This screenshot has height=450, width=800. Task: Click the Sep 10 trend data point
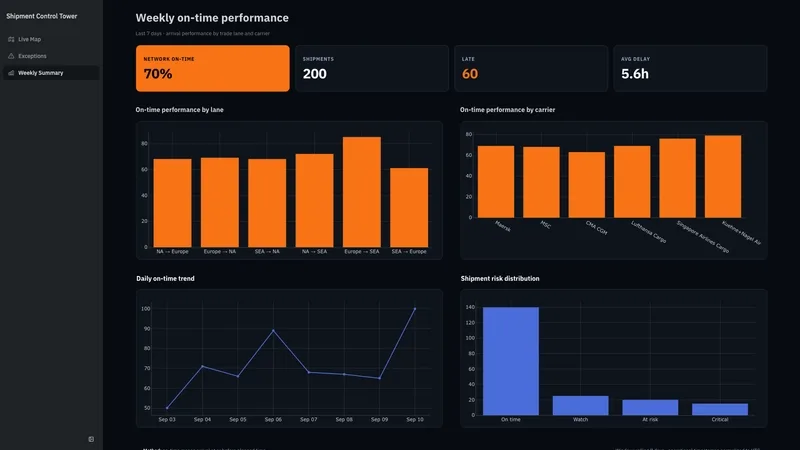[415, 309]
